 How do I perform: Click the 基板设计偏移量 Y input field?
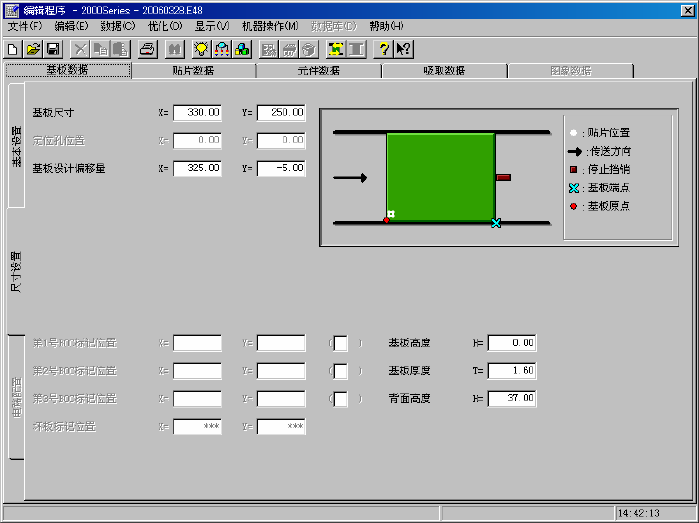pyautogui.click(x=281, y=168)
